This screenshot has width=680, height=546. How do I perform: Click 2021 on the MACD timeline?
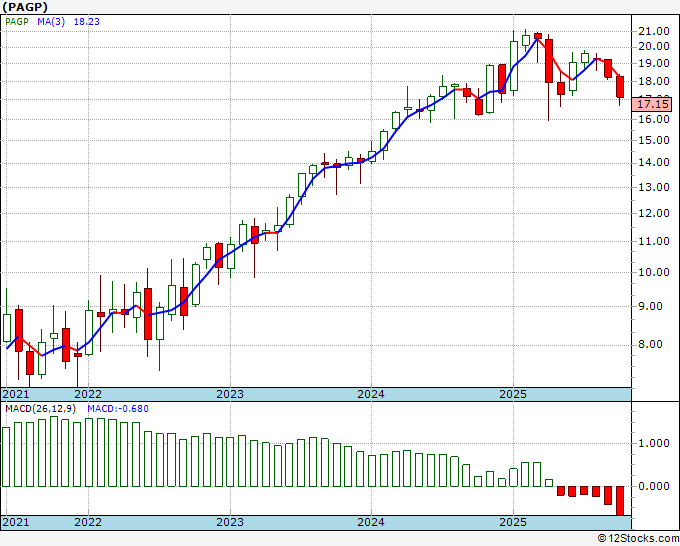pyautogui.click(x=16, y=522)
